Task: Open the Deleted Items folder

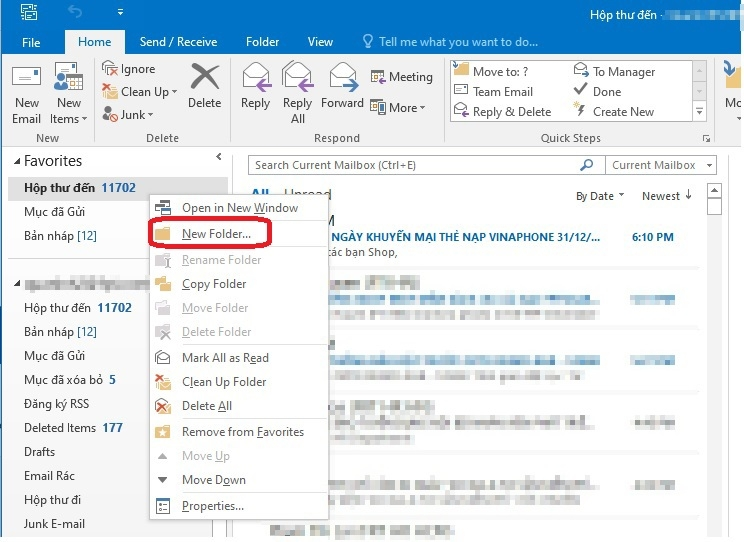Action: coord(60,428)
